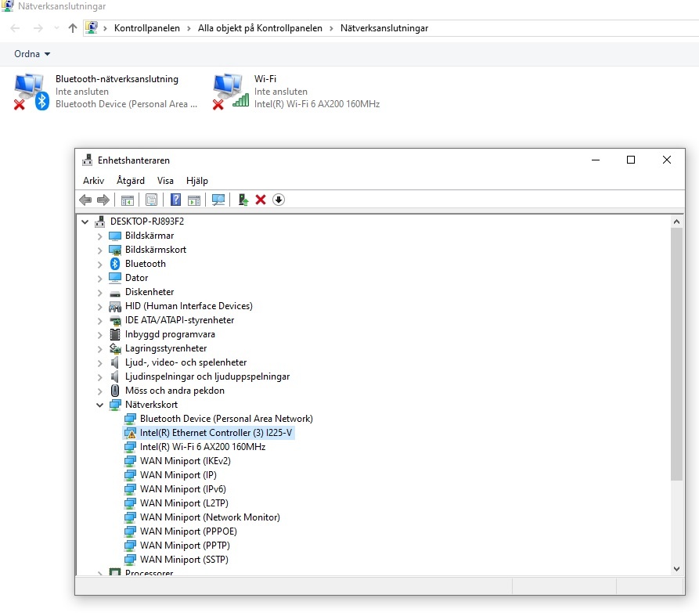This screenshot has width=699, height=616.
Task: Open the Arkiv menu
Action: tap(93, 181)
